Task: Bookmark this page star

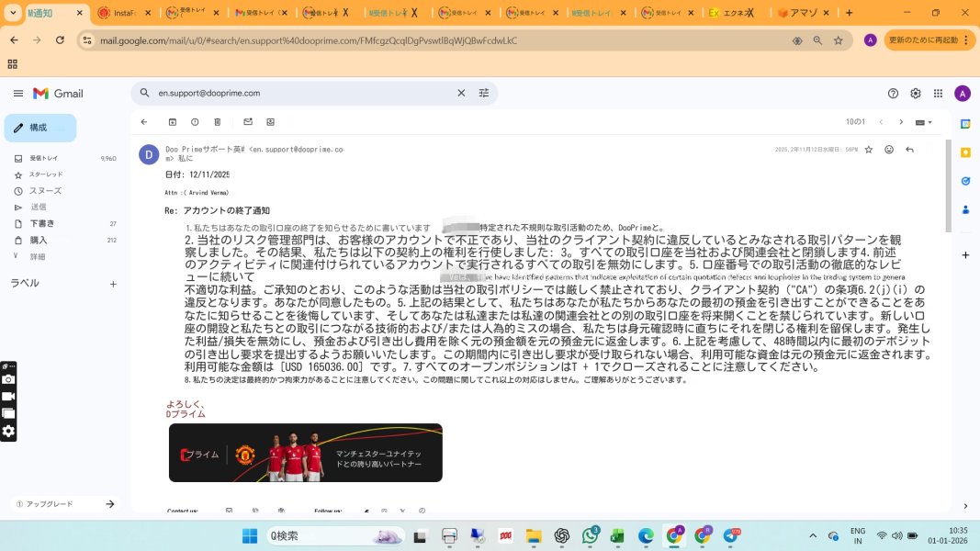Action: pos(839,40)
